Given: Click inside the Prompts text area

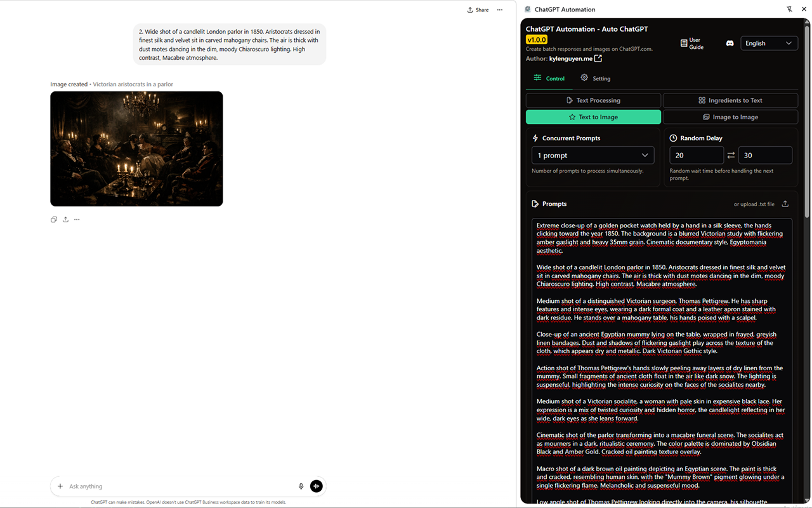Looking at the screenshot, I should click(x=662, y=360).
